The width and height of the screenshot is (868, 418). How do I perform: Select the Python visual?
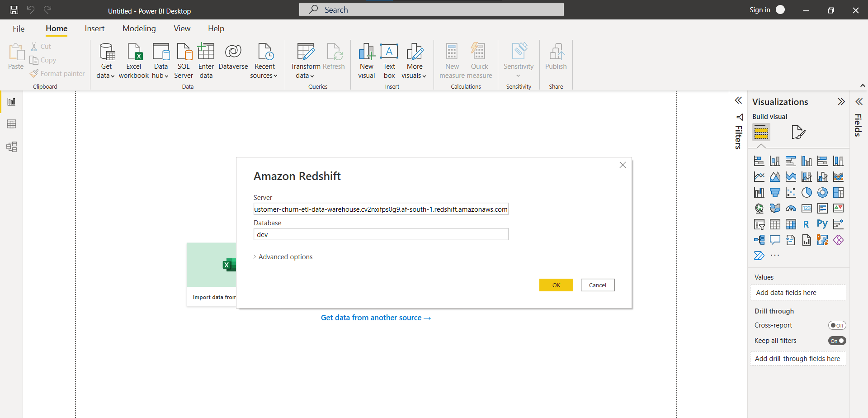click(822, 224)
